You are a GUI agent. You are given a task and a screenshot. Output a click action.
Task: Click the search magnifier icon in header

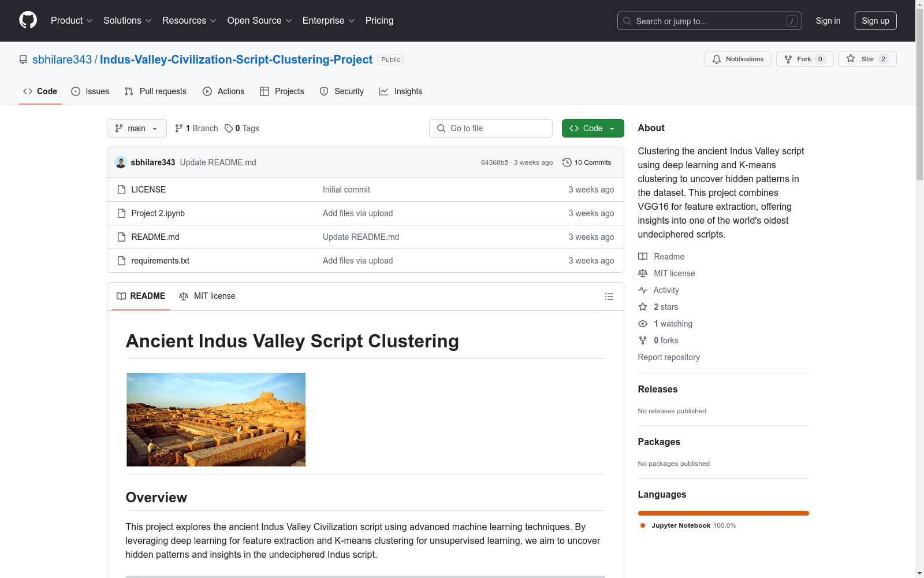[627, 21]
